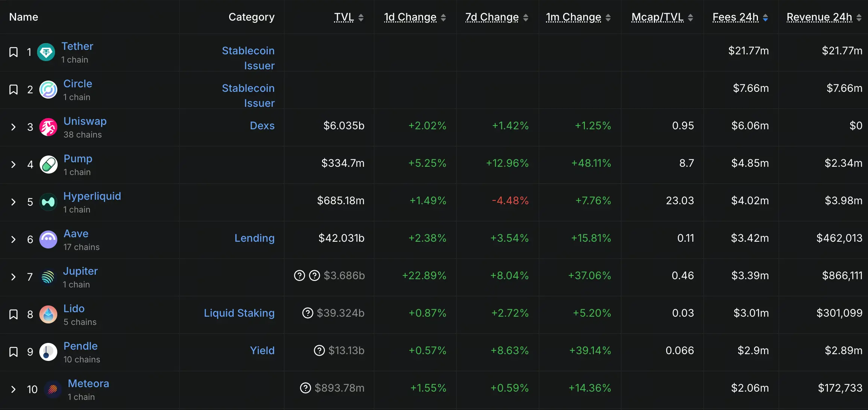This screenshot has width=868, height=410.
Task: Open the Pump protocol link
Action: tap(78, 159)
